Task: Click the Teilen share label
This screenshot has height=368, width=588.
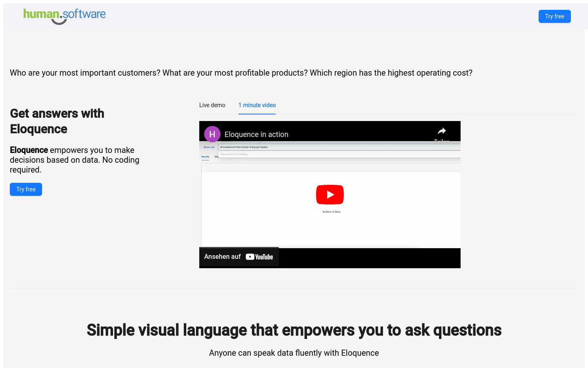Action: tap(442, 142)
